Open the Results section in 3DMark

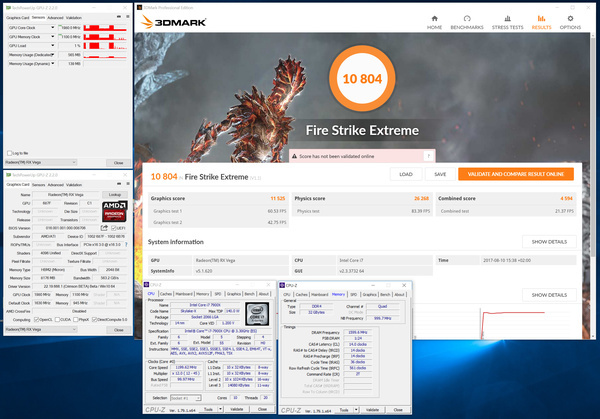(541, 23)
